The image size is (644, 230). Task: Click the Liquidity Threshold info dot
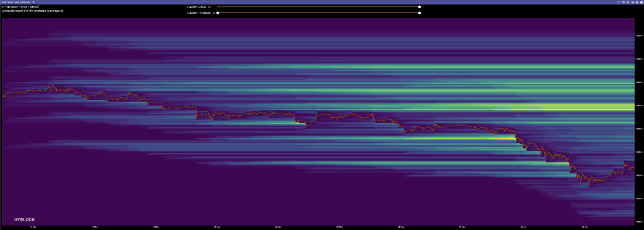213,13
